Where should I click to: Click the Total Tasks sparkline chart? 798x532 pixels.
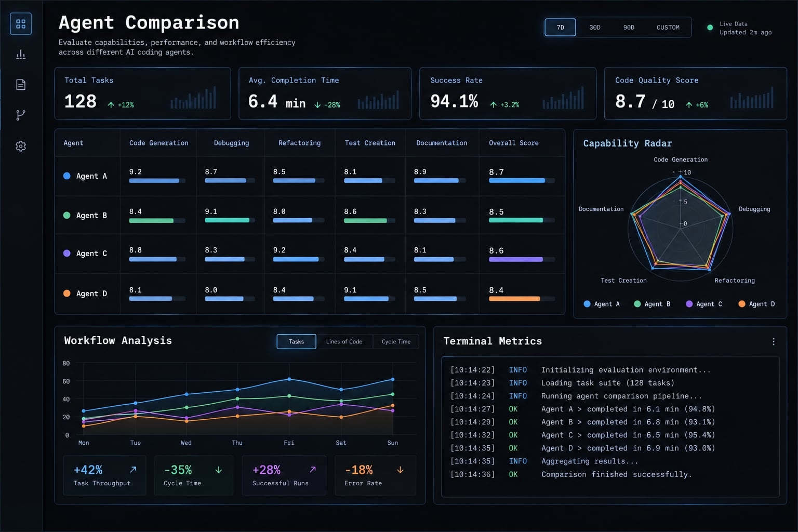tap(193, 98)
